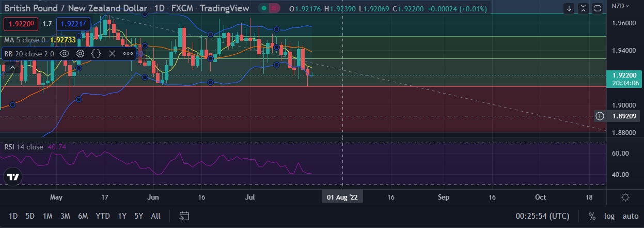Viewport: 644px width, 228px height.
Task: Click the 01 Aug '22 date marker
Action: tap(342, 197)
